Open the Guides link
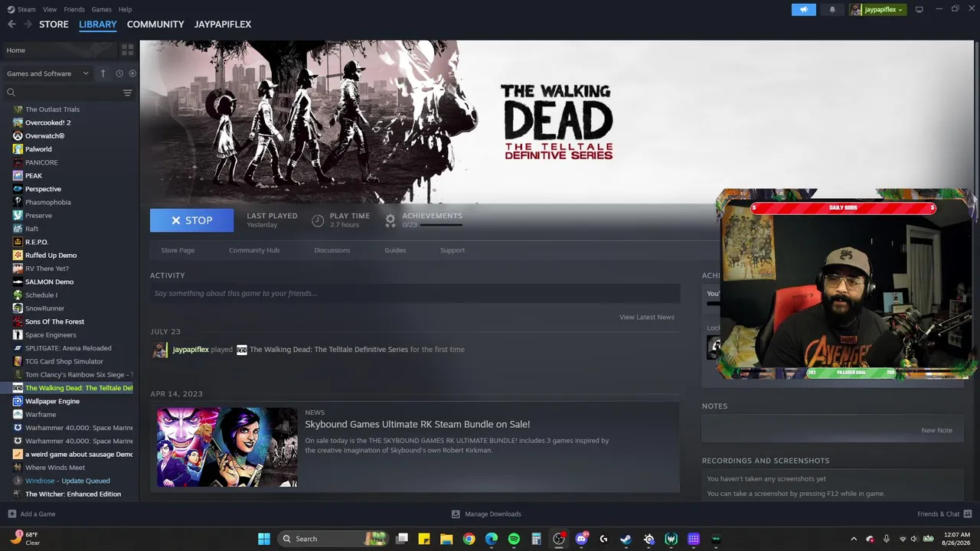 395,250
